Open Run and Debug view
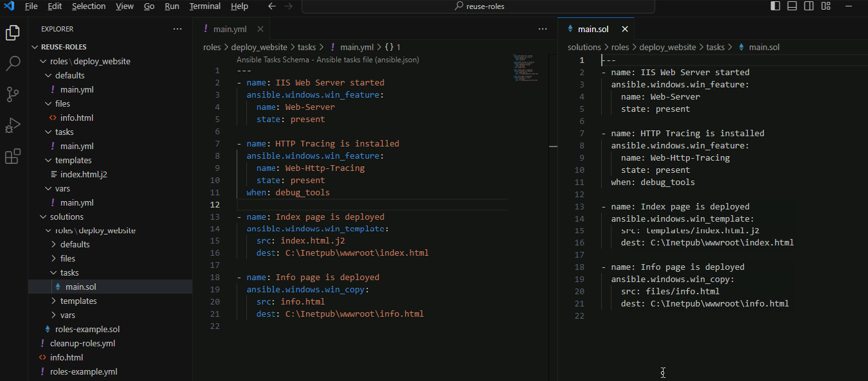868x381 pixels. coord(13,125)
